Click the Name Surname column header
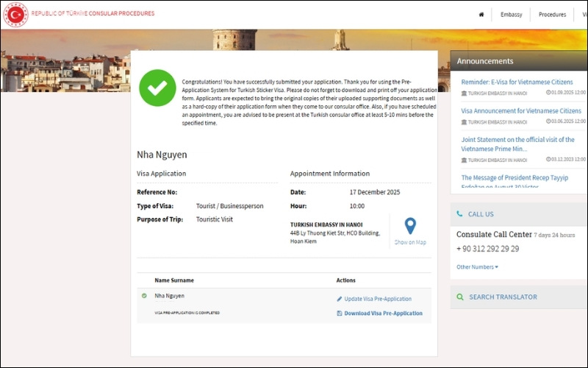The width and height of the screenshot is (588, 368). click(x=174, y=280)
